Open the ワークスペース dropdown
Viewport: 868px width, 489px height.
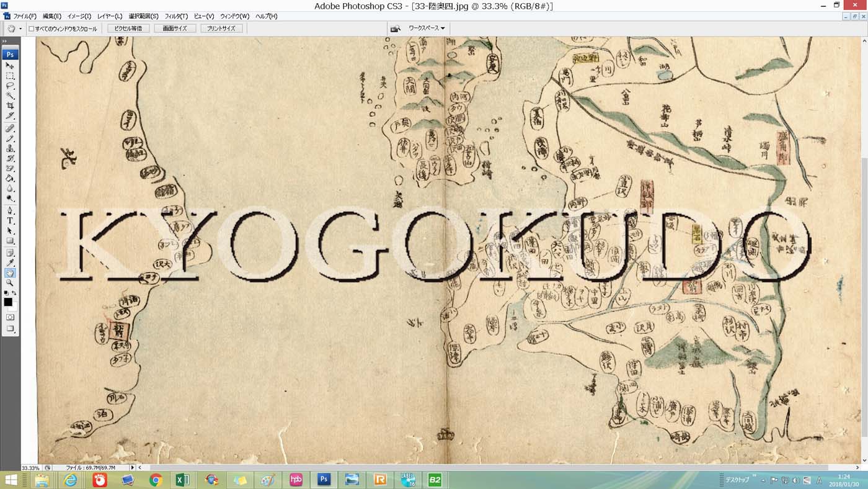[426, 29]
